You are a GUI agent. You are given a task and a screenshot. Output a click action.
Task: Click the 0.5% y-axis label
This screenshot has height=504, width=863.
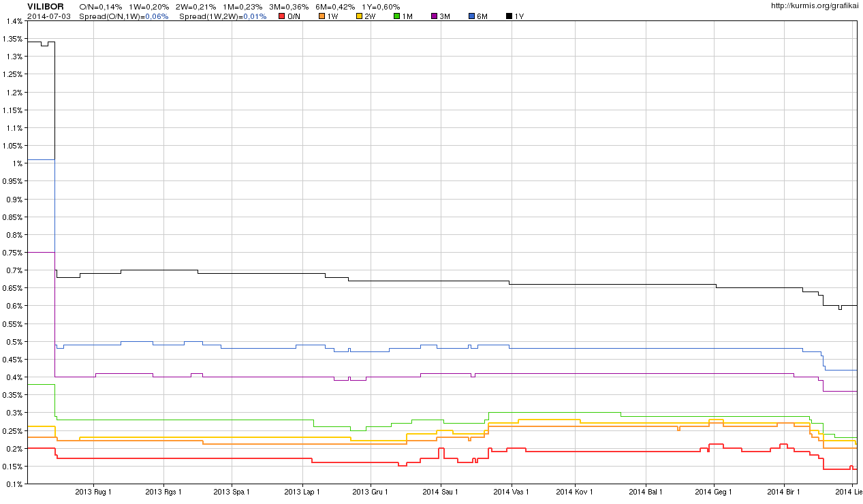click(x=14, y=341)
